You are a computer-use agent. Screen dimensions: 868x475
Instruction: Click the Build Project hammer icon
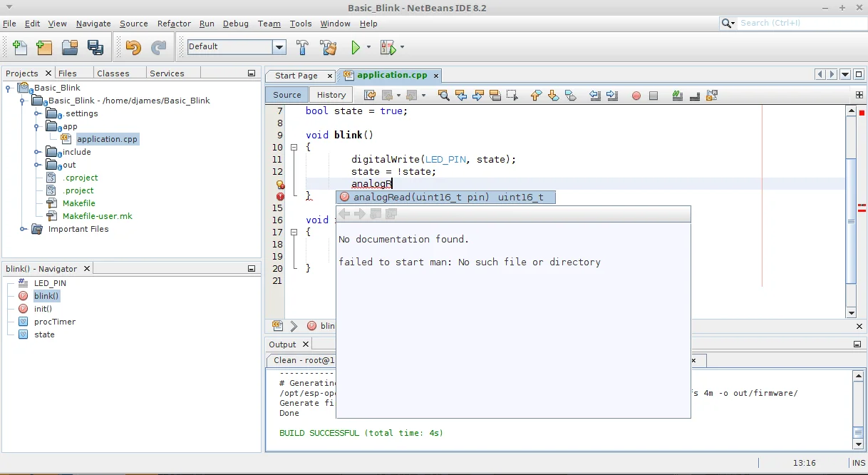coord(302,47)
